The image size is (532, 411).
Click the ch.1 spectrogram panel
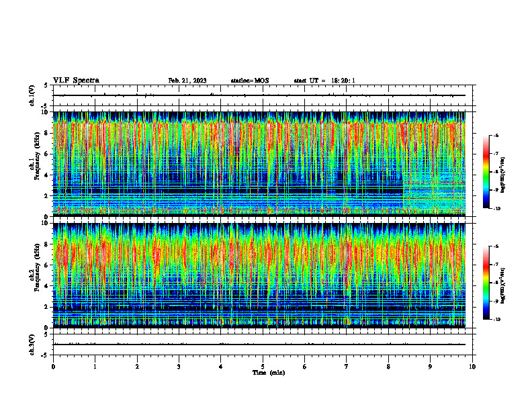coord(259,164)
